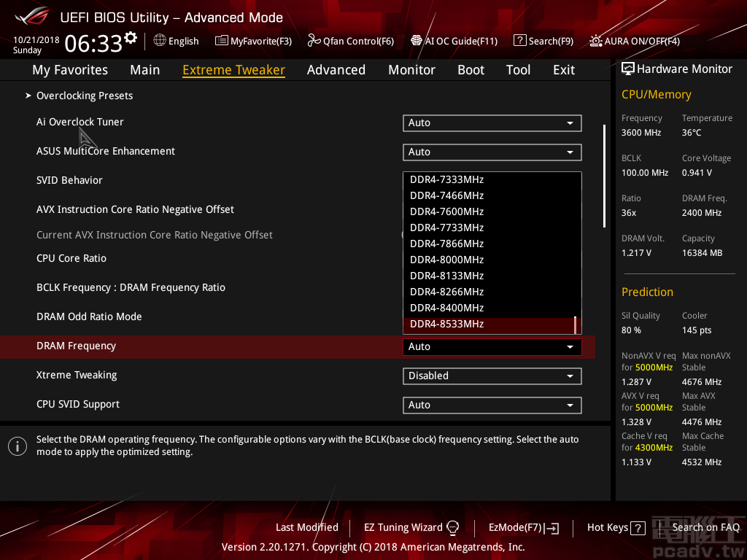Select the Ai Overclock Tuner label
747x560 pixels.
[x=80, y=122]
